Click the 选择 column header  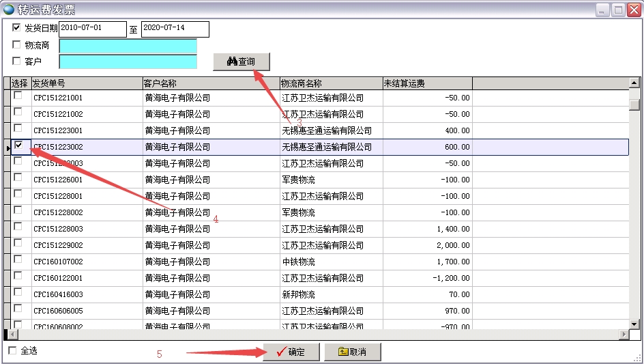(21, 83)
